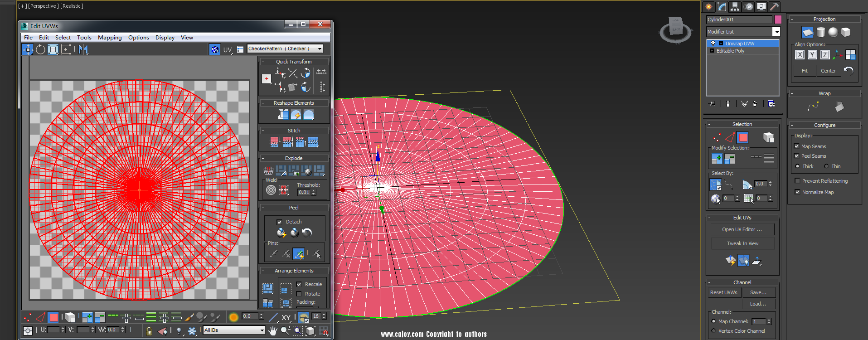Toggle the Rescale checkbox
868x340 pixels.
coord(299,284)
